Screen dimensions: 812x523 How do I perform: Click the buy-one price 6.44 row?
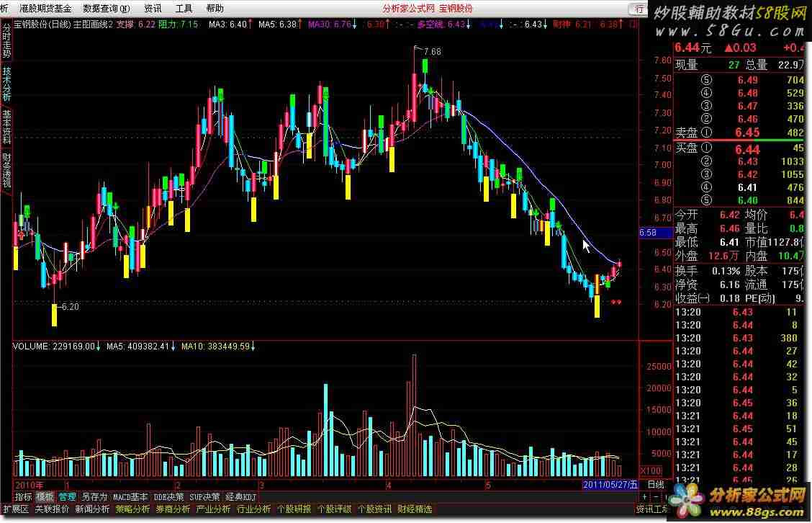pos(739,149)
